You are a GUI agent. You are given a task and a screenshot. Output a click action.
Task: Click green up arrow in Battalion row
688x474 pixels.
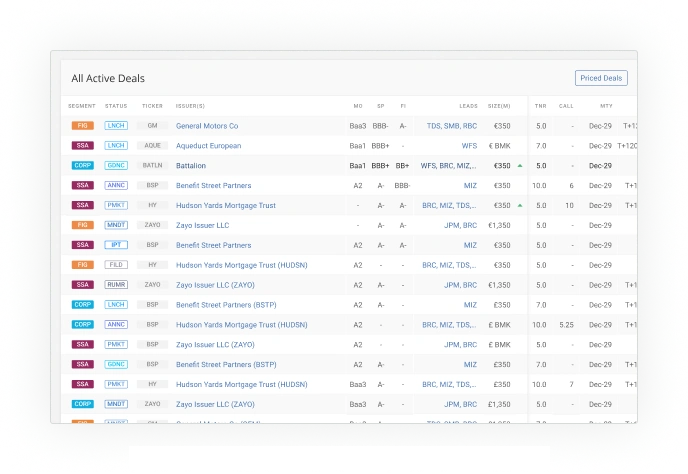pos(520,166)
